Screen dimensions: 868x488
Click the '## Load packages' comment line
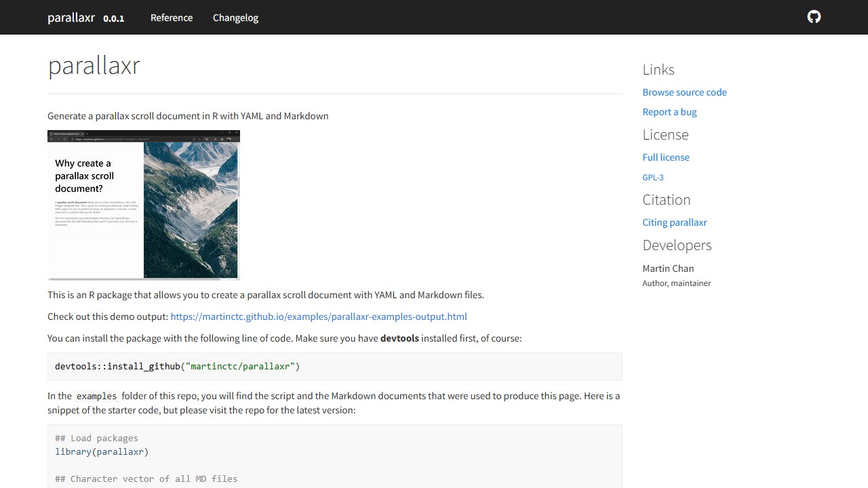pyautogui.click(x=96, y=438)
